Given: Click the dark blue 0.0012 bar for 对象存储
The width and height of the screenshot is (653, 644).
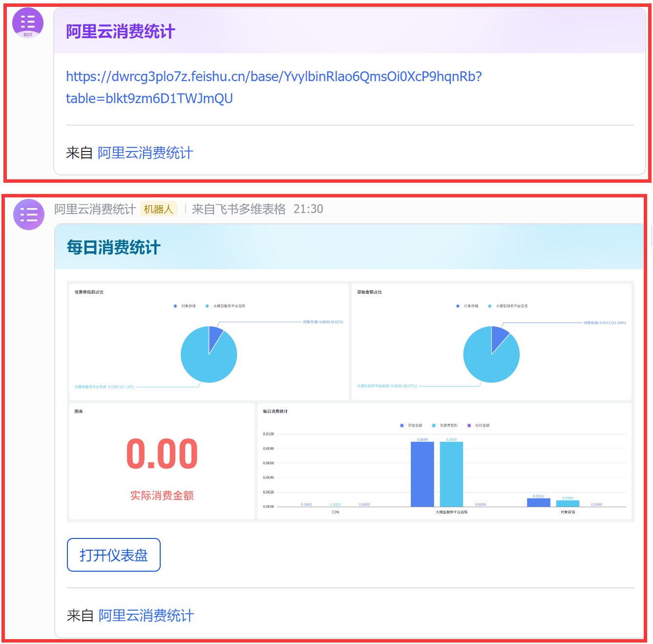Looking at the screenshot, I should pyautogui.click(x=539, y=502).
